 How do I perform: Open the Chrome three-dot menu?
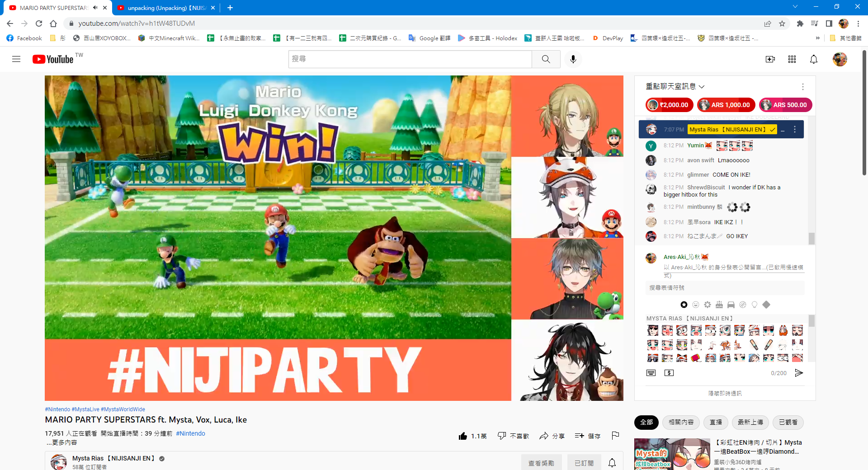[x=858, y=23]
